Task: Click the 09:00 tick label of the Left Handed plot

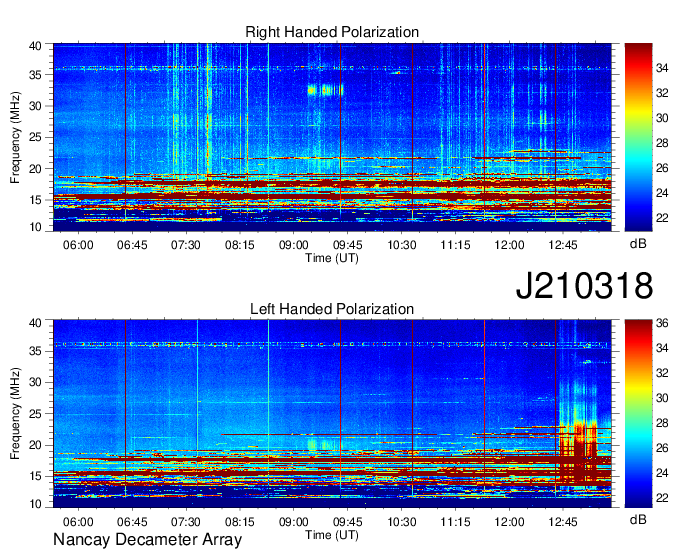Action: [x=294, y=521]
